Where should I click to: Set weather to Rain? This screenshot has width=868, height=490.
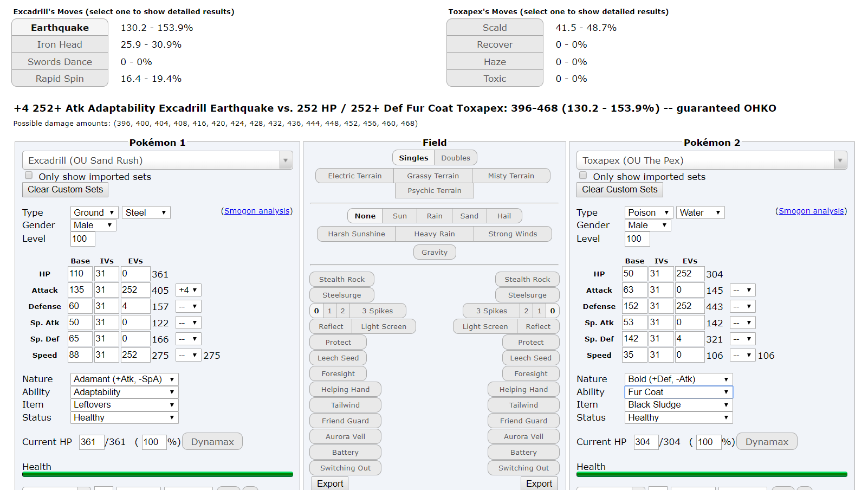(435, 216)
